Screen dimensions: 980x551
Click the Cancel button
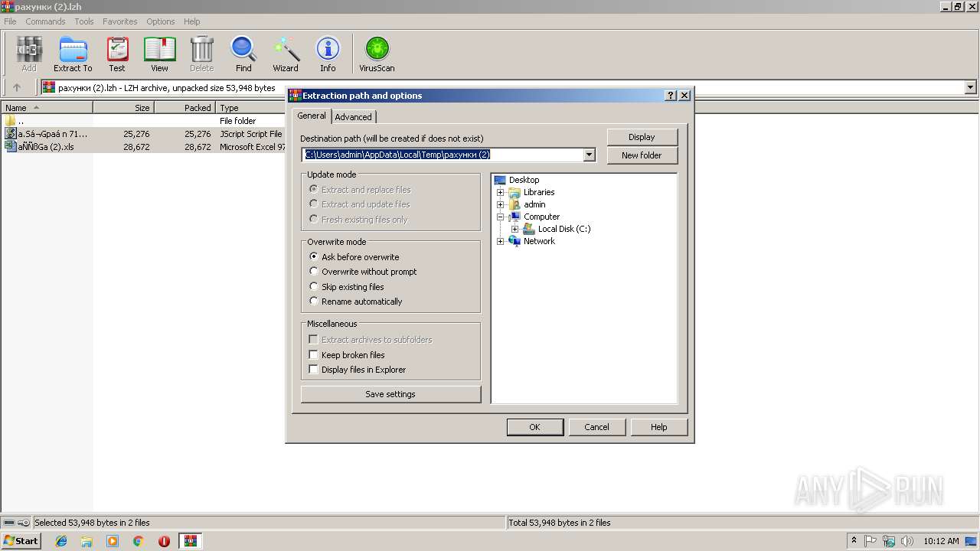point(596,427)
